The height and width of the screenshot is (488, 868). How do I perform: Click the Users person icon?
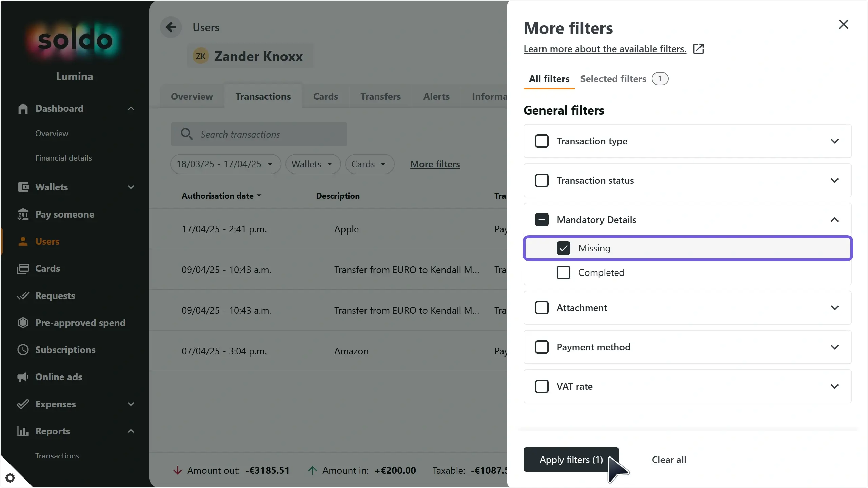(23, 241)
